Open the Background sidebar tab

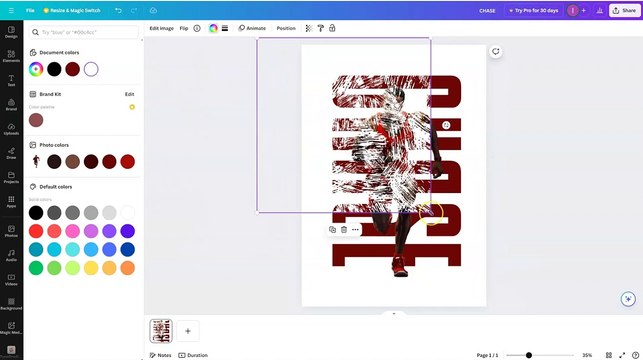pos(11,304)
